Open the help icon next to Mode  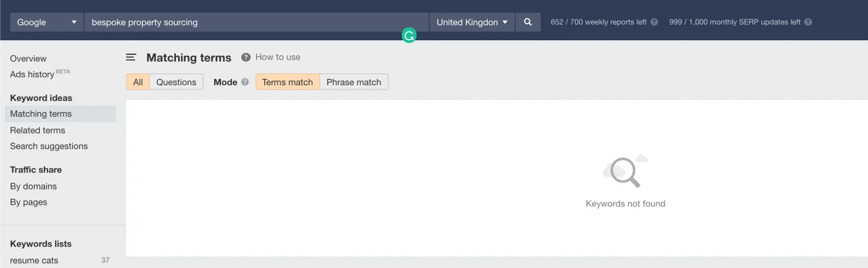[x=245, y=82]
